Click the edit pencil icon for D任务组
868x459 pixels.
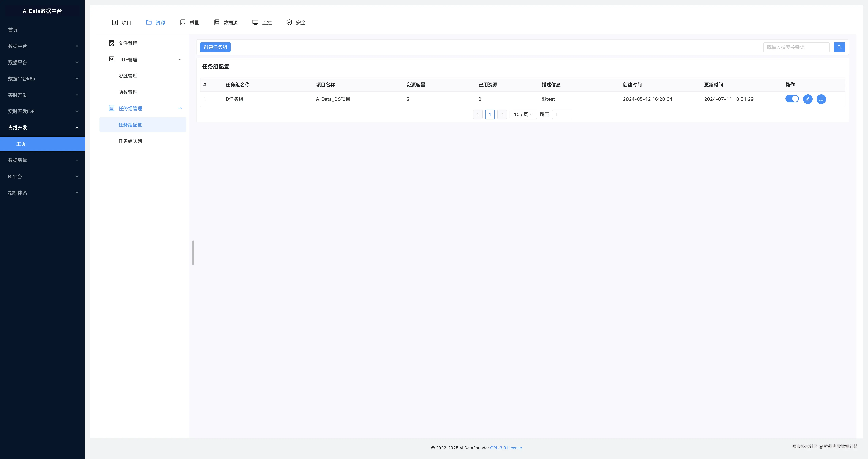click(x=808, y=99)
